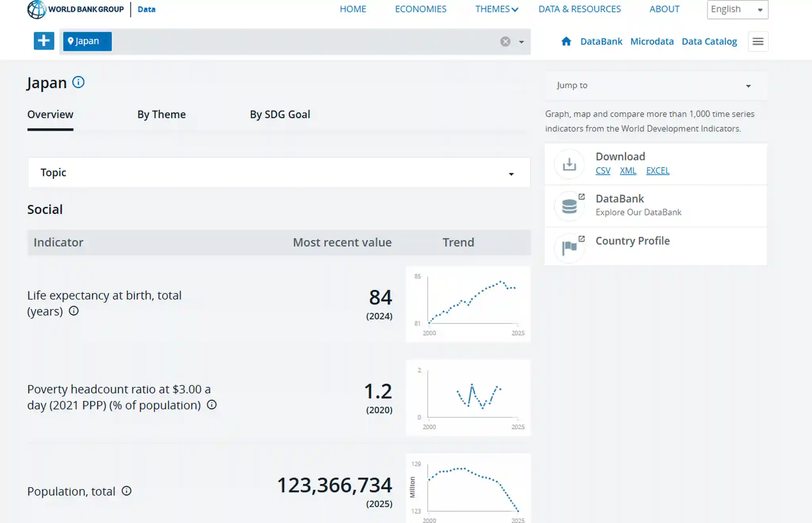Download data as CSV
The width and height of the screenshot is (812, 523).
(x=603, y=171)
